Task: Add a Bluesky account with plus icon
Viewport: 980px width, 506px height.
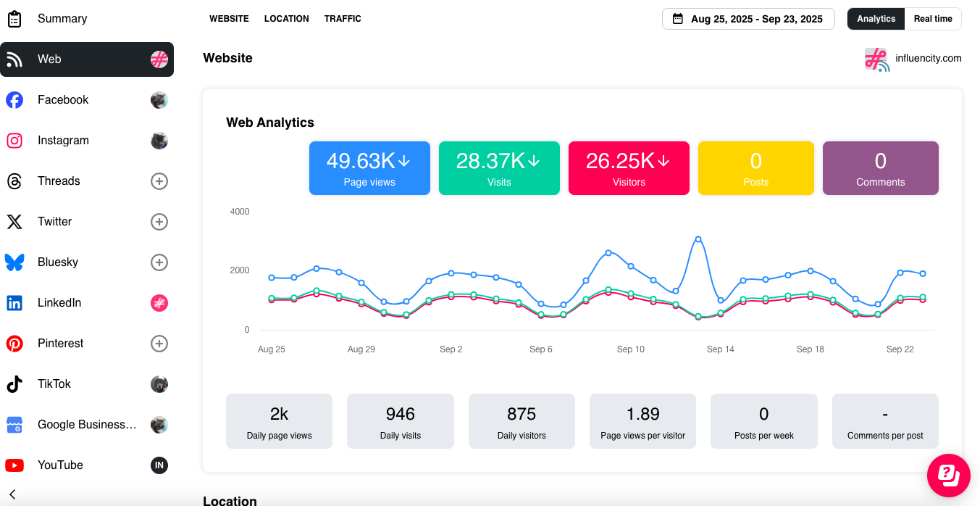Action: 159,262
